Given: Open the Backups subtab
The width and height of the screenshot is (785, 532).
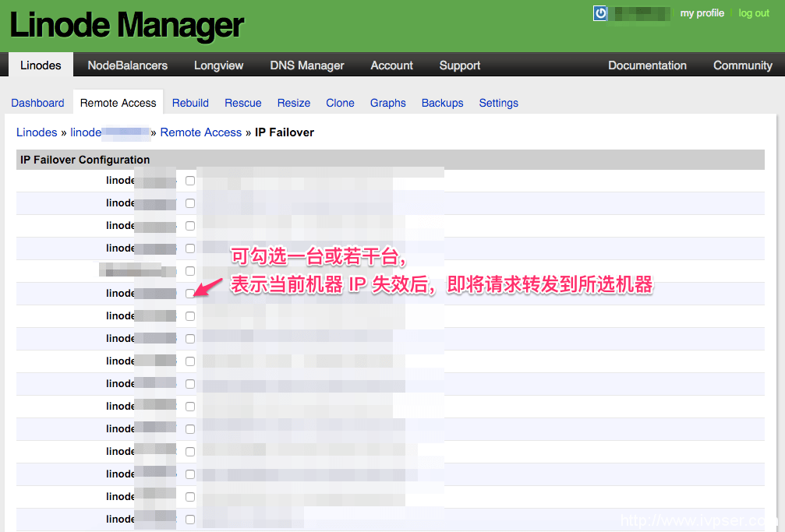Looking at the screenshot, I should pos(442,103).
